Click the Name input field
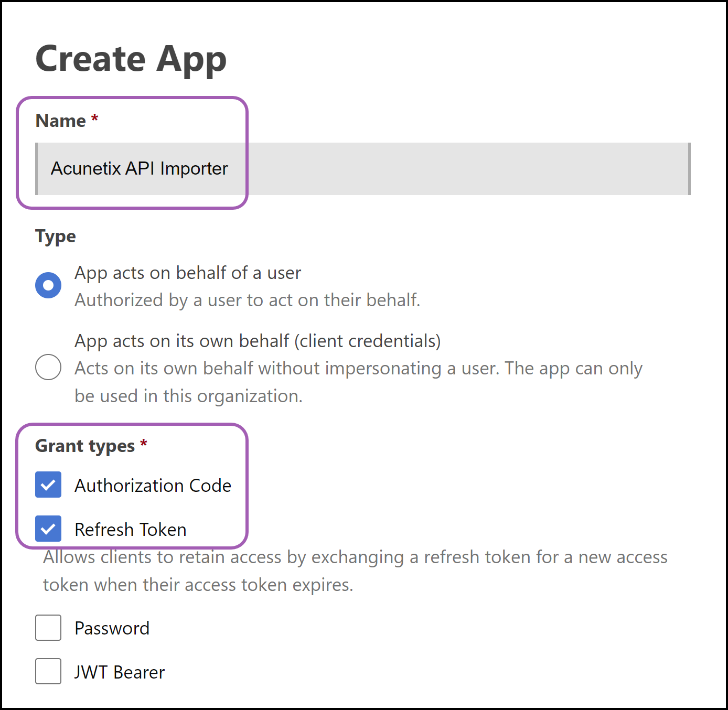Image resolution: width=728 pixels, height=710 pixels. point(363,169)
